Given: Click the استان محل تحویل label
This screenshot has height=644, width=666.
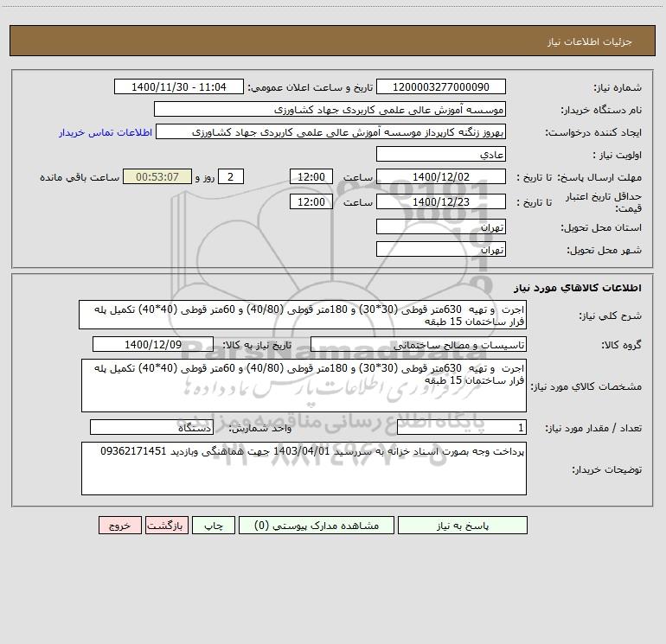Looking at the screenshot, I should pos(601,227).
